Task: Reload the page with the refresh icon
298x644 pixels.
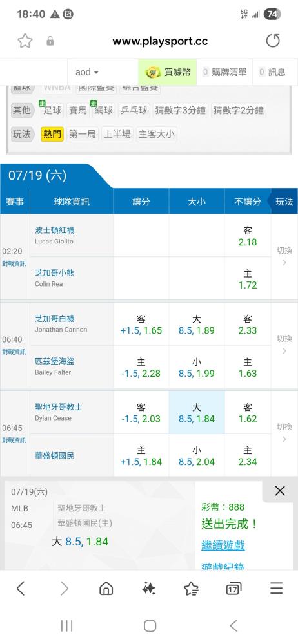Action: click(x=272, y=41)
